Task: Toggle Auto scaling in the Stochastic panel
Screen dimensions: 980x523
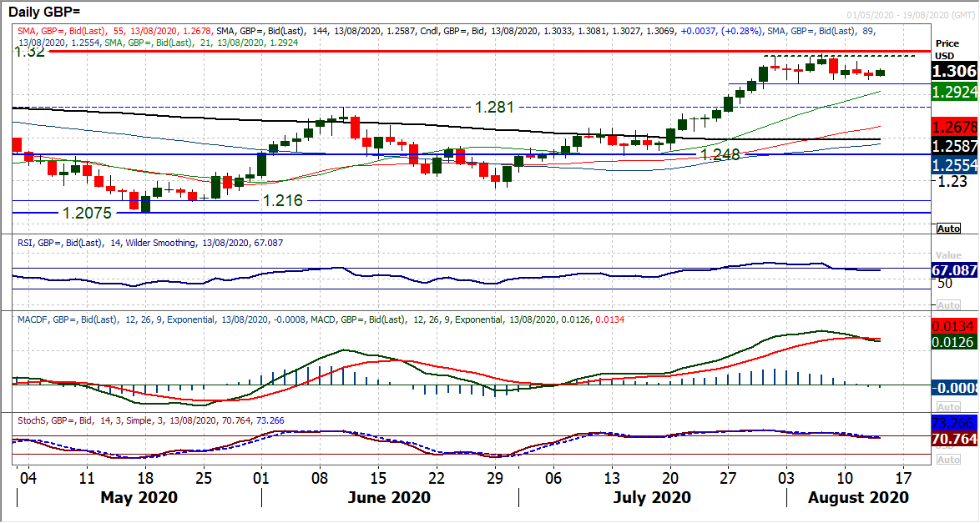Action: [948, 460]
